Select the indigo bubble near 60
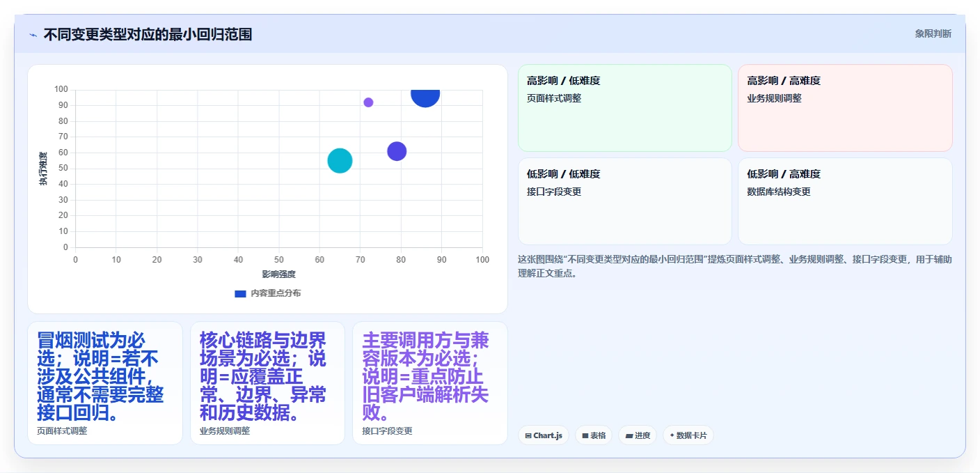Screen dimensions: 980x473 pos(397,151)
